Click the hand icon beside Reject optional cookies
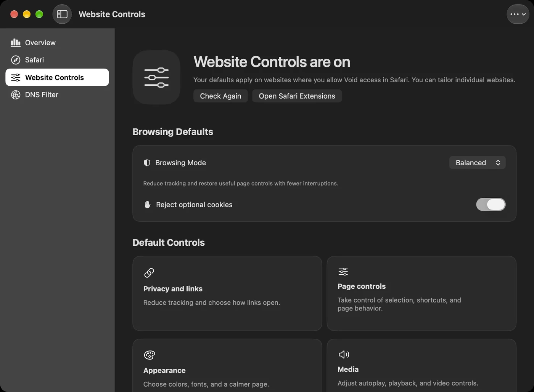 (x=147, y=205)
